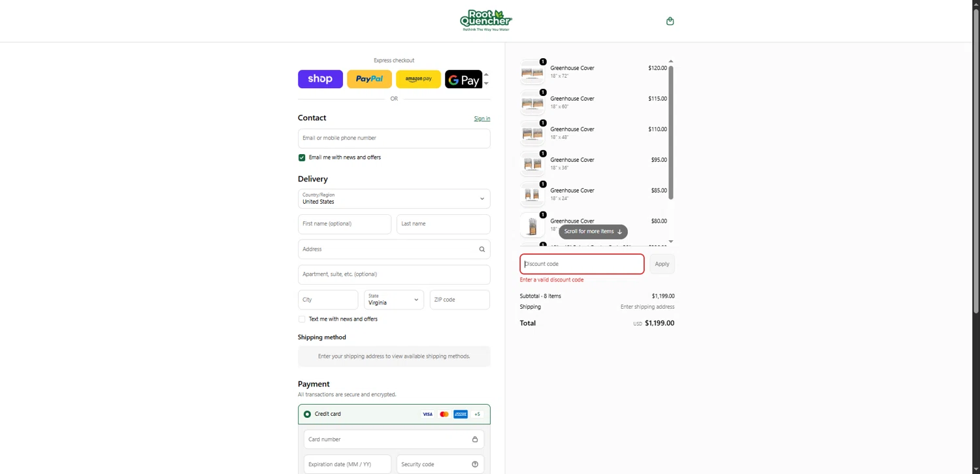The height and width of the screenshot is (474, 980).
Task: Click the card number lock icon
Action: tap(475, 439)
